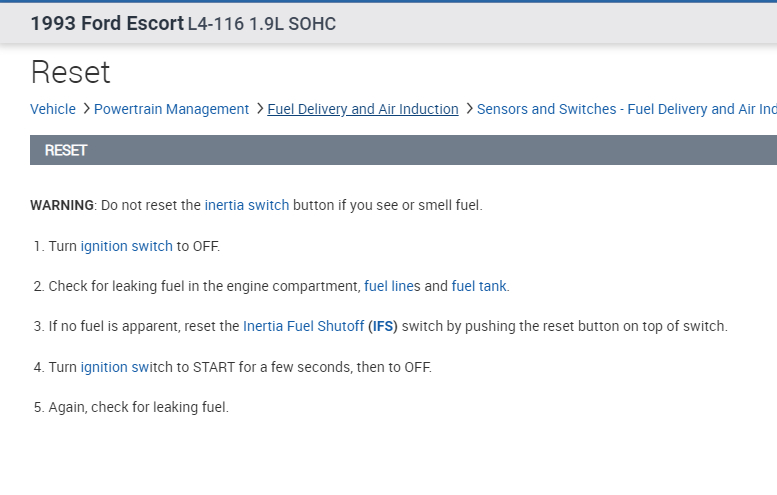Click the bold WARNING label
The image size is (777, 495).
(62, 205)
